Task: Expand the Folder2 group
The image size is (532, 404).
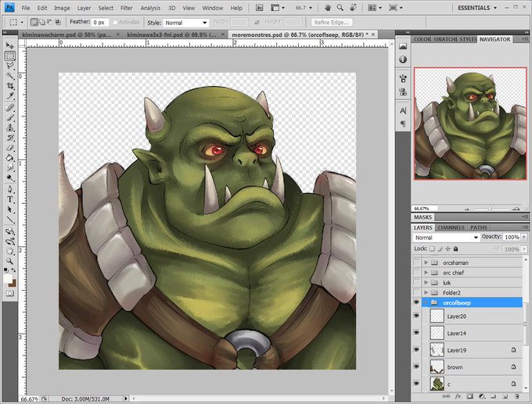Action: pyautogui.click(x=426, y=292)
